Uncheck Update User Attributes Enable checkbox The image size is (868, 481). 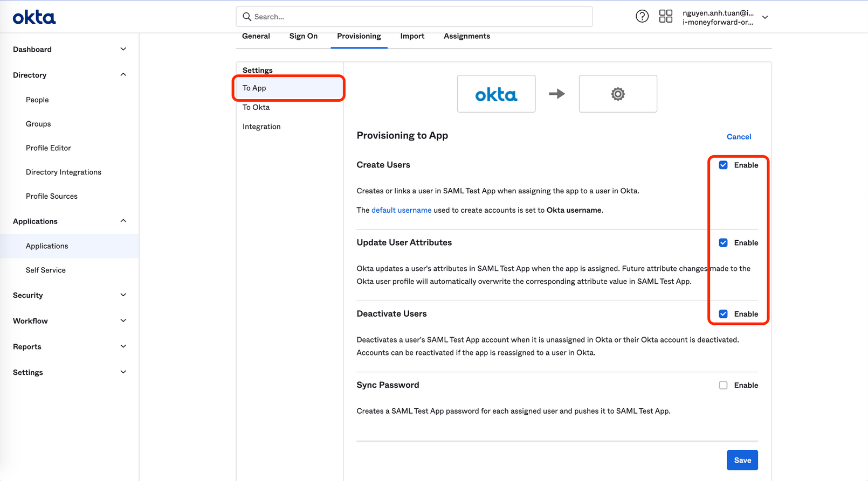pyautogui.click(x=723, y=243)
